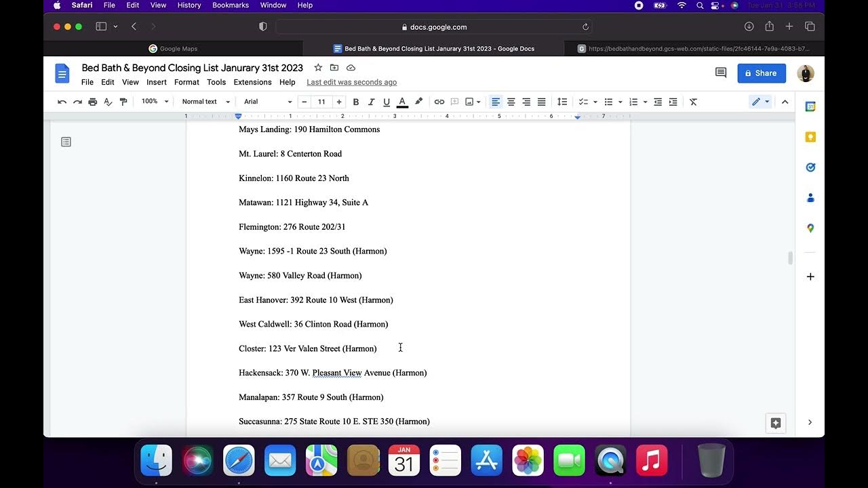The height and width of the screenshot is (488, 868).
Task: Check the cloud document status icon
Action: click(x=351, y=68)
